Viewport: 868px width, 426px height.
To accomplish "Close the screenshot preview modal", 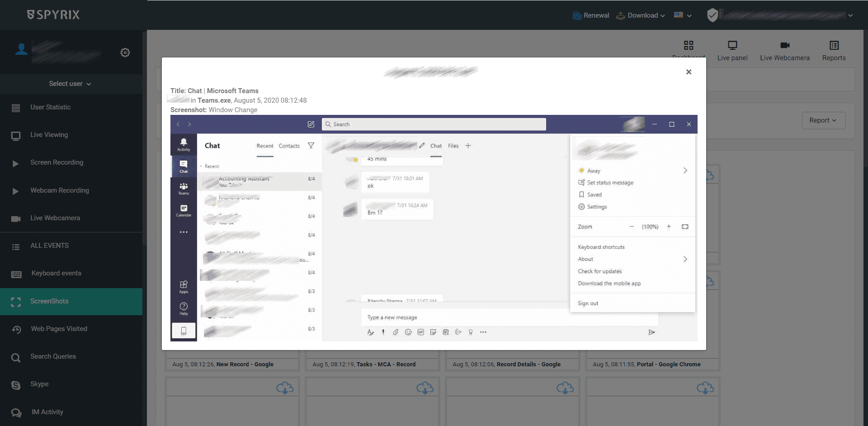I will [689, 72].
